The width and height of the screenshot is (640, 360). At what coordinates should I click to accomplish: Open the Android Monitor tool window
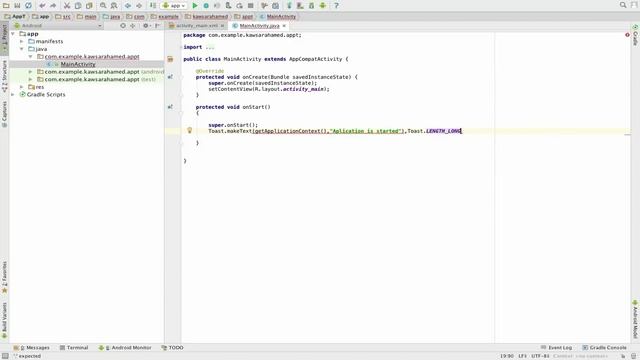tap(125, 347)
